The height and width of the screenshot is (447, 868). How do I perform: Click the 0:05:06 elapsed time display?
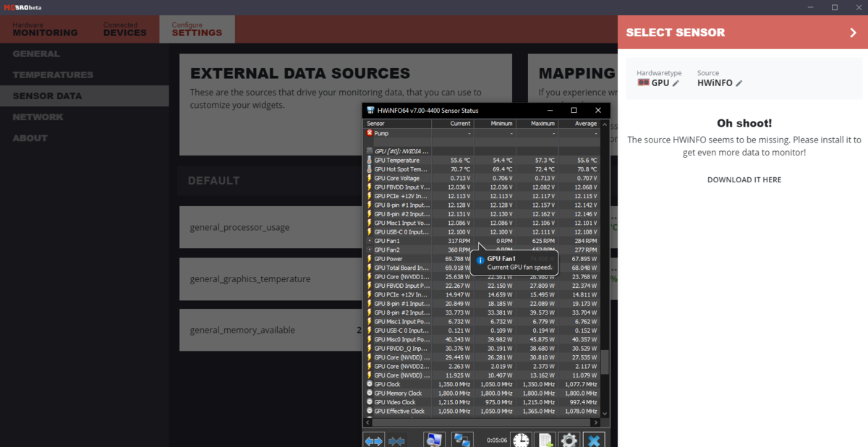(496, 440)
